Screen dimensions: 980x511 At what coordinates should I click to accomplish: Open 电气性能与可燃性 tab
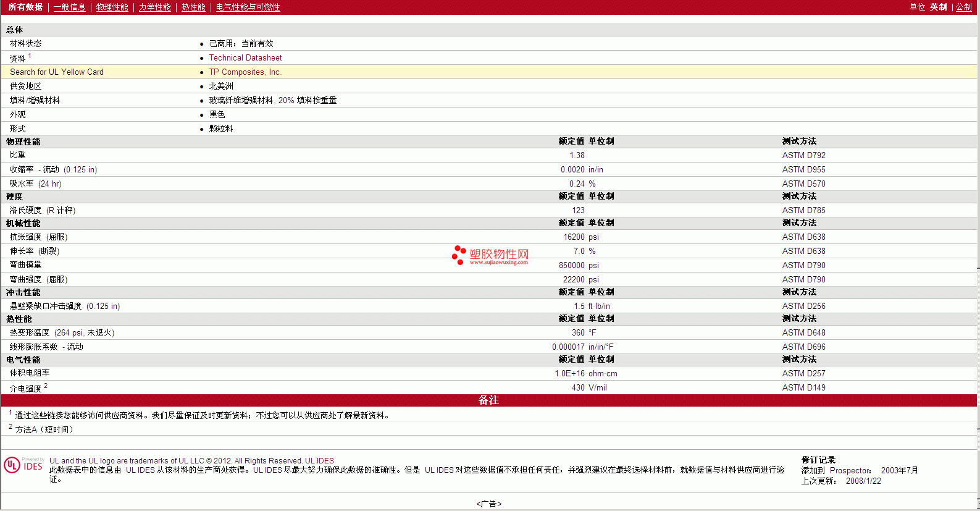(x=248, y=7)
